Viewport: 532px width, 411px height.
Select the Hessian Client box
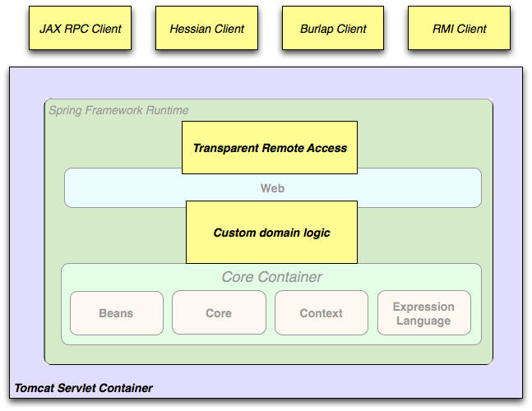pyautogui.click(x=206, y=28)
